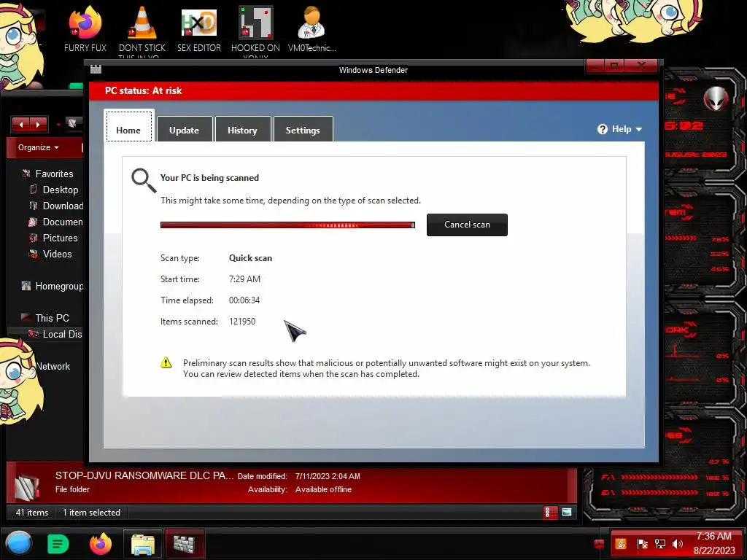The height and width of the screenshot is (560, 747).
Task: Select Desktop in the navigation pane
Action: coord(60,190)
